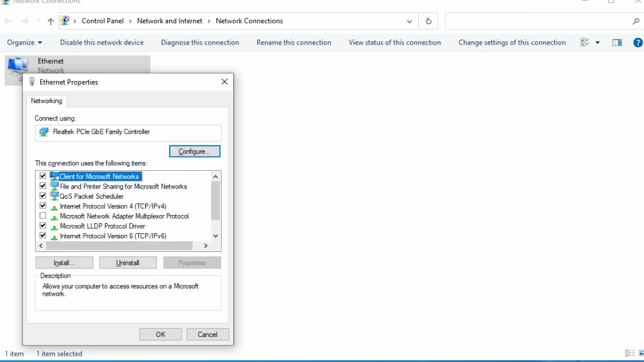Click the TCP/IPv4 protocol icon
The width and height of the screenshot is (644, 362).
[x=54, y=208]
